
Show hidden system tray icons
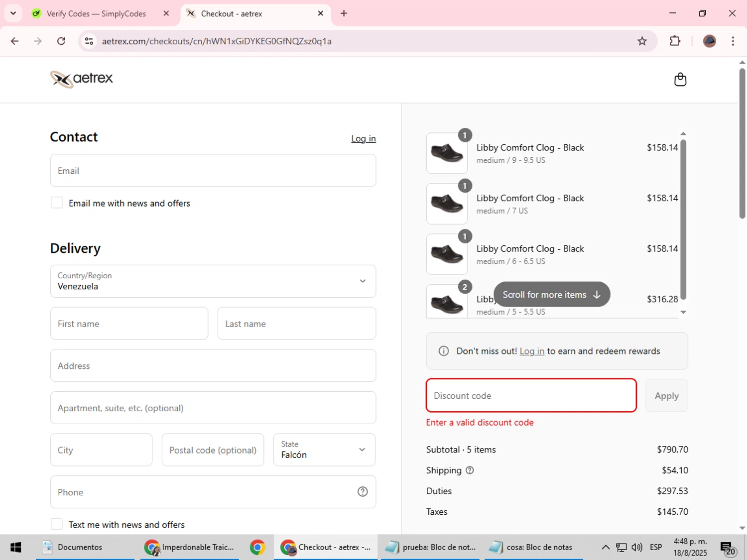606,547
